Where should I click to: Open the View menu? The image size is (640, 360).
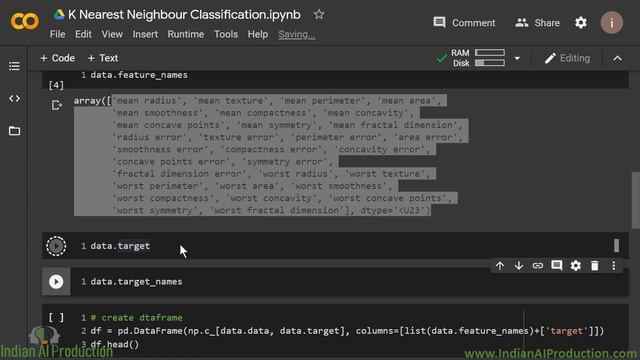pos(112,34)
